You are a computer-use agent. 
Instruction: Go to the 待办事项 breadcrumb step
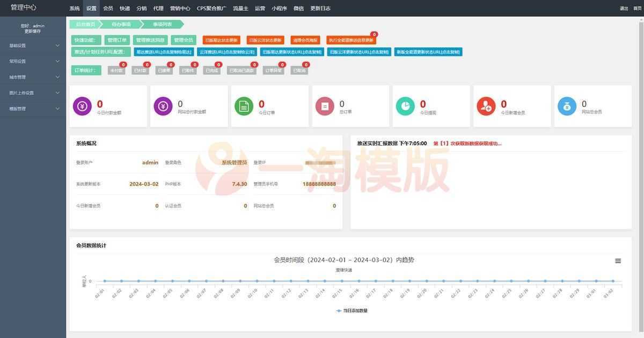pyautogui.click(x=121, y=24)
